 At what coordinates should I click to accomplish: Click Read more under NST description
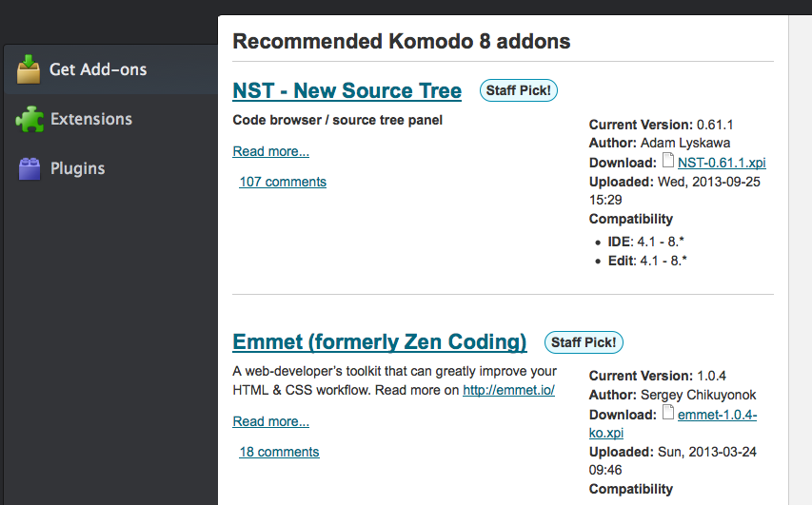coord(270,151)
